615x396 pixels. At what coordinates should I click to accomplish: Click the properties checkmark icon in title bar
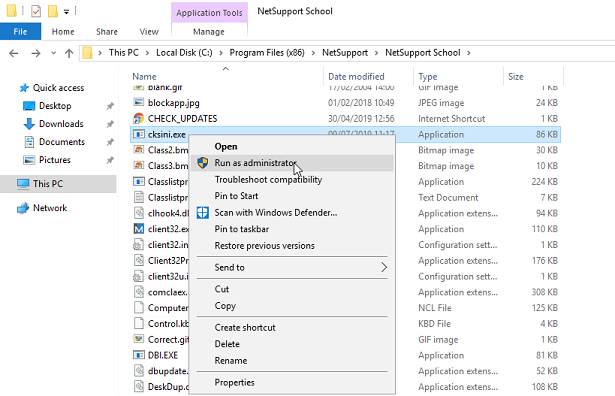pyautogui.click(x=36, y=11)
